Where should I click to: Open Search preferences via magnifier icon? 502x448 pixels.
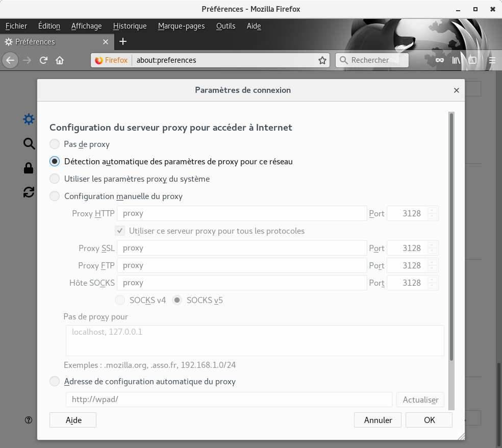(29, 143)
